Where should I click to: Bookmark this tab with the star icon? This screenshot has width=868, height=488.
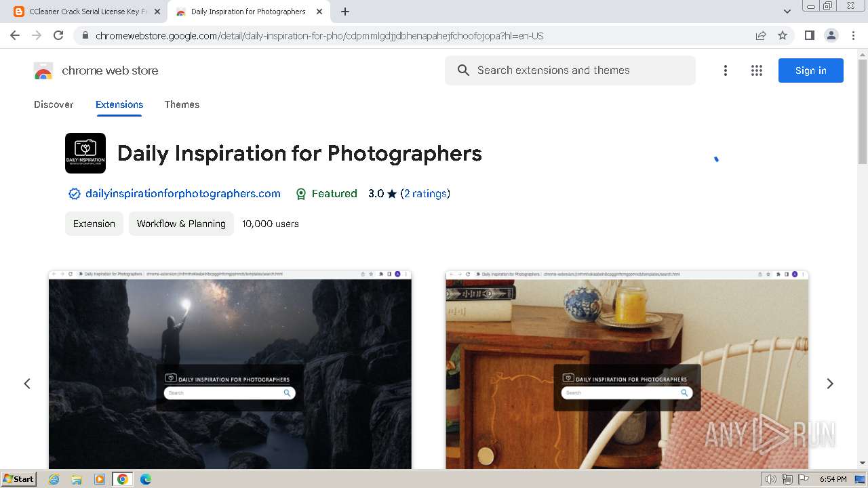(783, 36)
